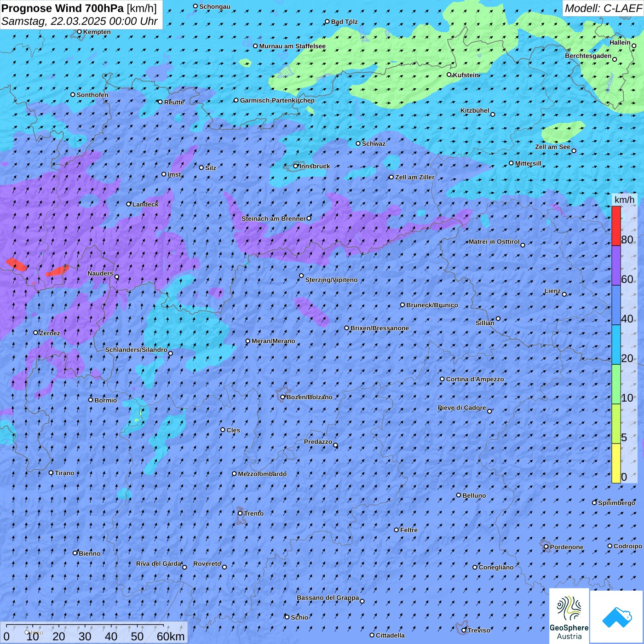644x644 pixels.
Task: Click the 'Modell: C-LAEF' label
Action: (x=603, y=8)
